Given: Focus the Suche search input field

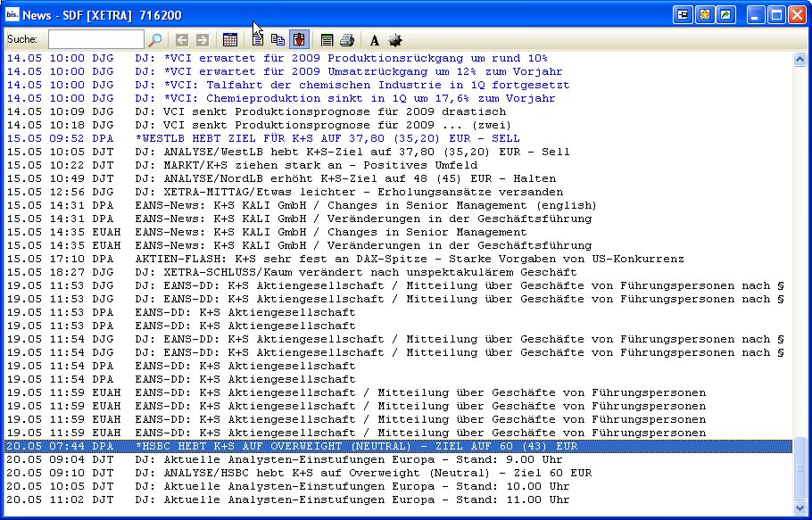Looking at the screenshot, I should pyautogui.click(x=96, y=39).
